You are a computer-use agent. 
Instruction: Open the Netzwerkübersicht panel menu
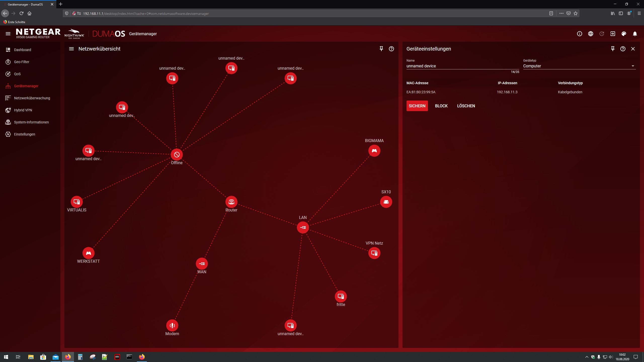[x=71, y=49]
